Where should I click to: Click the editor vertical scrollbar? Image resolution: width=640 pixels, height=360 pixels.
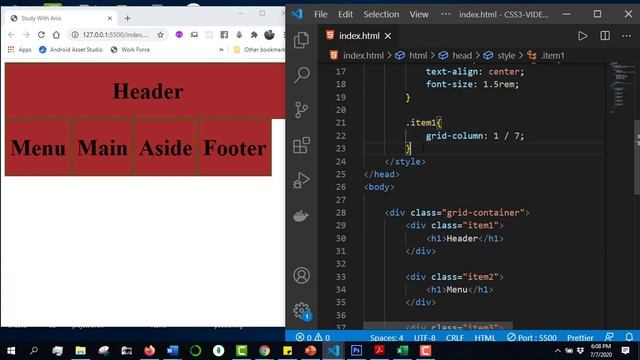pyautogui.click(x=637, y=157)
